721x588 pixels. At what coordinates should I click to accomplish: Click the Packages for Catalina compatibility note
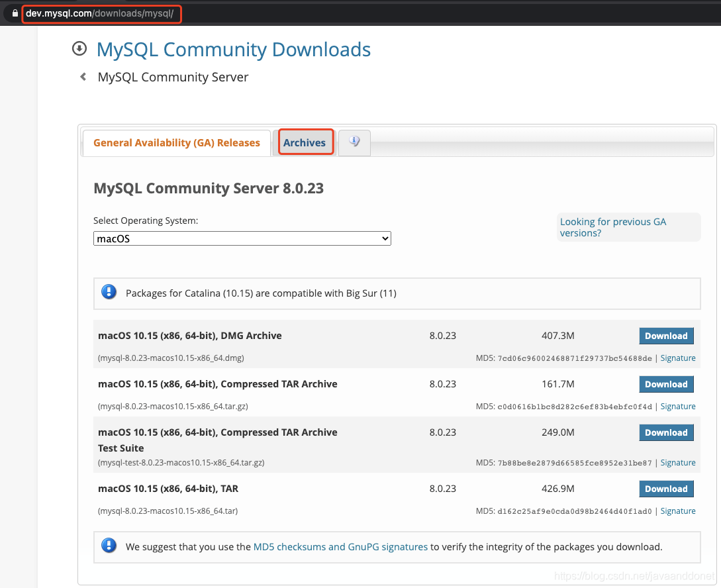tap(261, 293)
